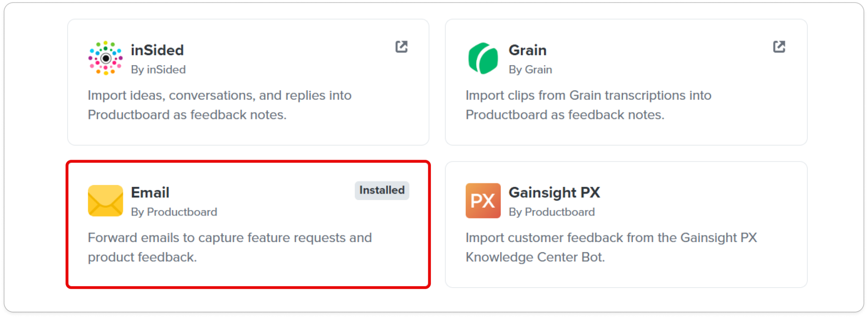This screenshot has width=868, height=318.
Task: Click the green Grain leaf logo
Action: [x=483, y=58]
